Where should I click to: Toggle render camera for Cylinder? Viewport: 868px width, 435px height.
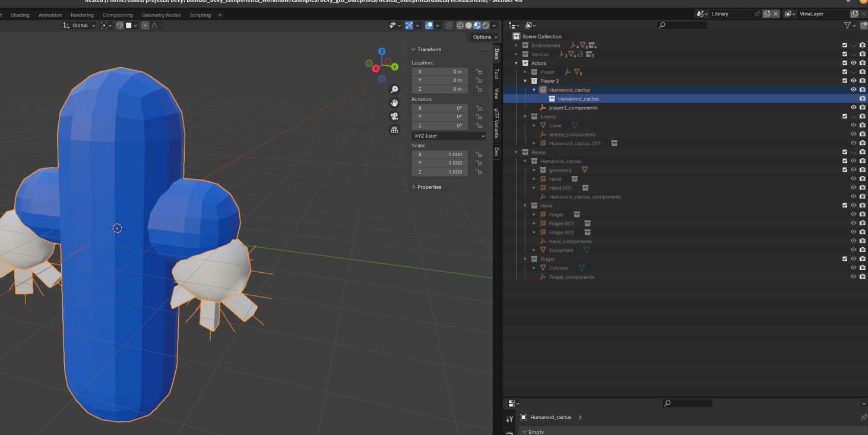pyautogui.click(x=863, y=268)
